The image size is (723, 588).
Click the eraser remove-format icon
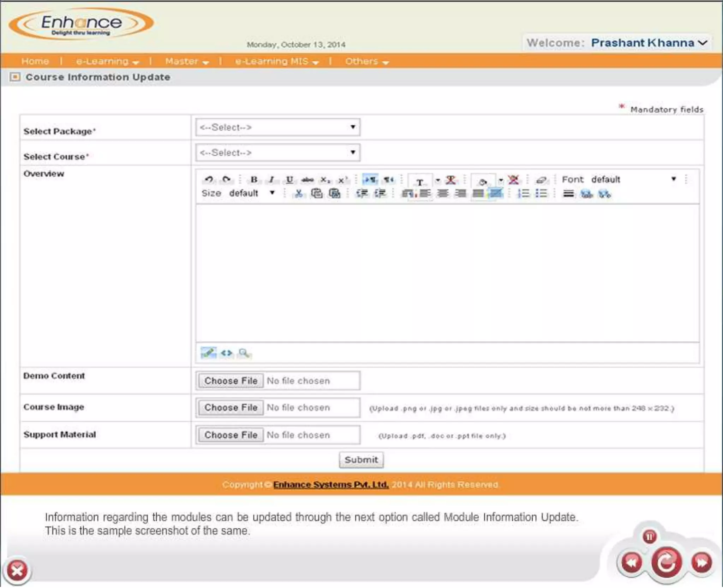(541, 180)
